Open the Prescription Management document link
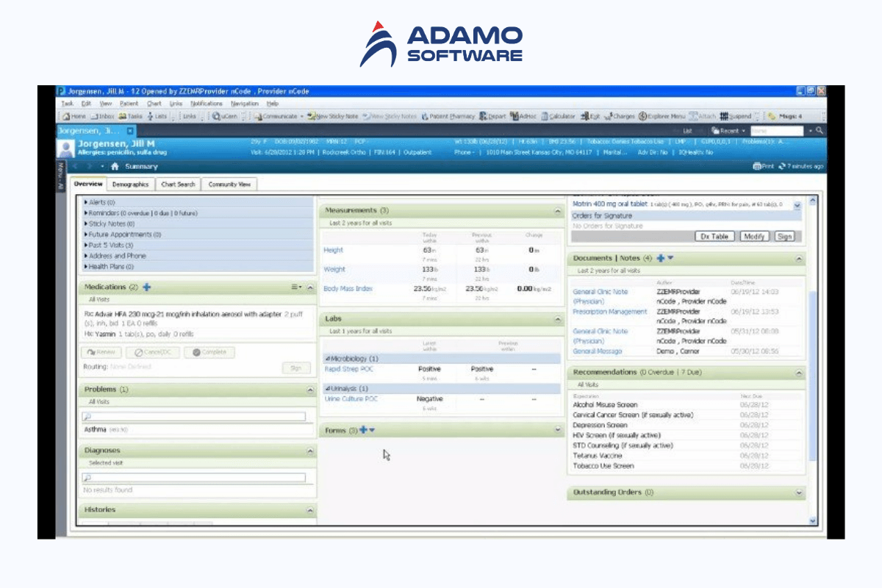 click(609, 312)
